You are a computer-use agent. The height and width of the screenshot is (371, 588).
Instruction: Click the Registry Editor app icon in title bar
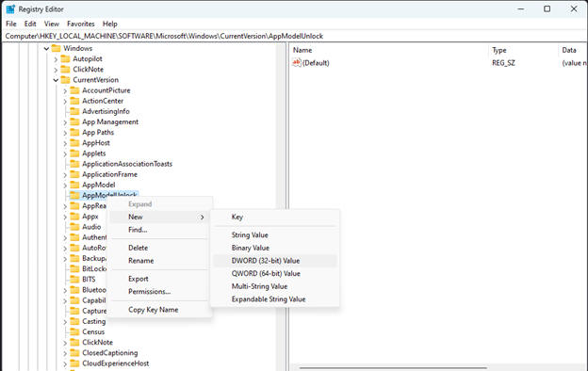[x=10, y=9]
